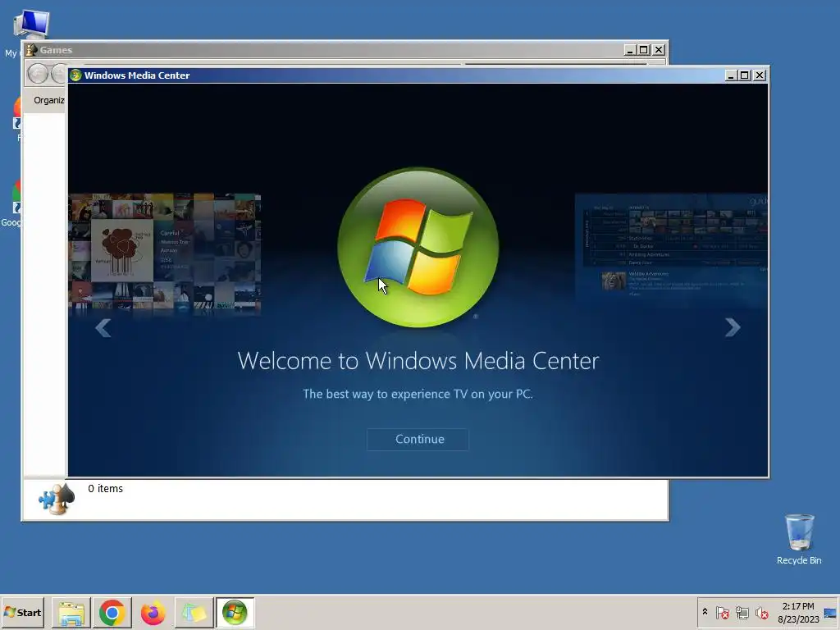Launch Google Chrome from taskbar
Viewport: 840px width, 630px height.
coord(112,612)
